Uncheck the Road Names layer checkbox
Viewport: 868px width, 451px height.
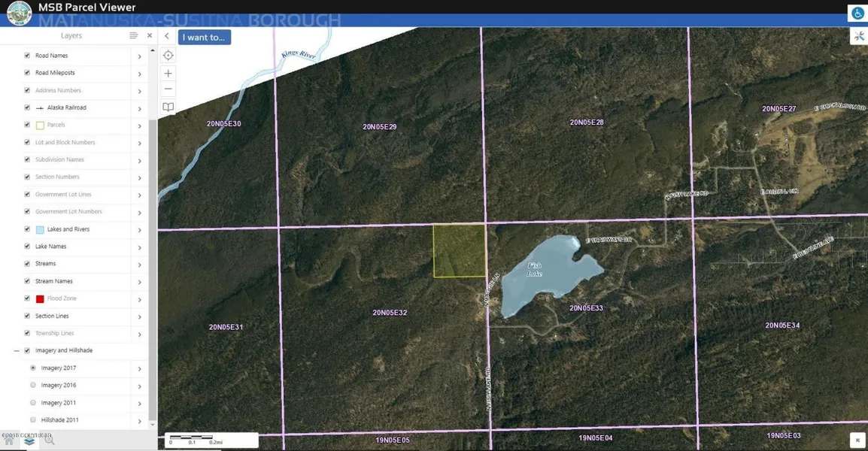click(x=27, y=56)
